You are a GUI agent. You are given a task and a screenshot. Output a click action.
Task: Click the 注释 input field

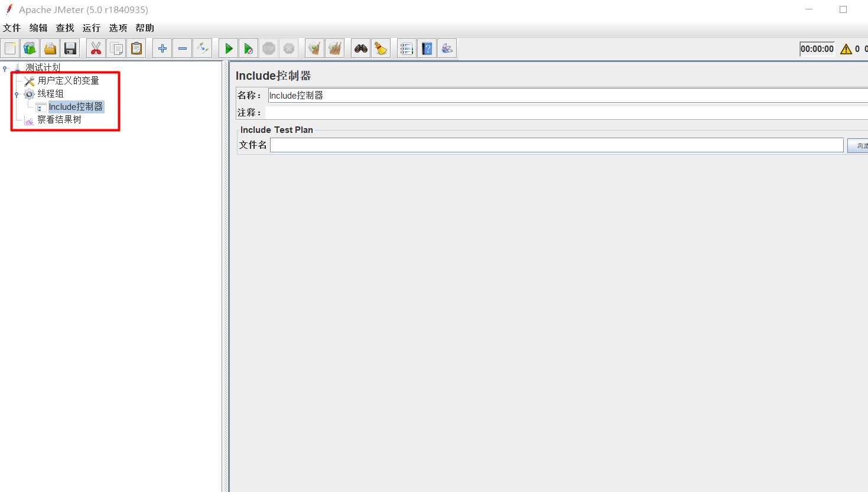[x=566, y=112]
